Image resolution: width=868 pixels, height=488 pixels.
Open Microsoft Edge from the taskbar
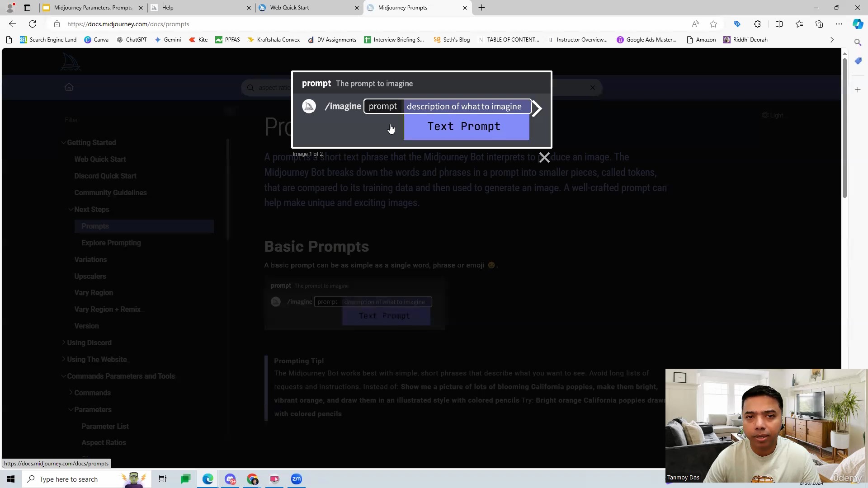click(x=208, y=479)
